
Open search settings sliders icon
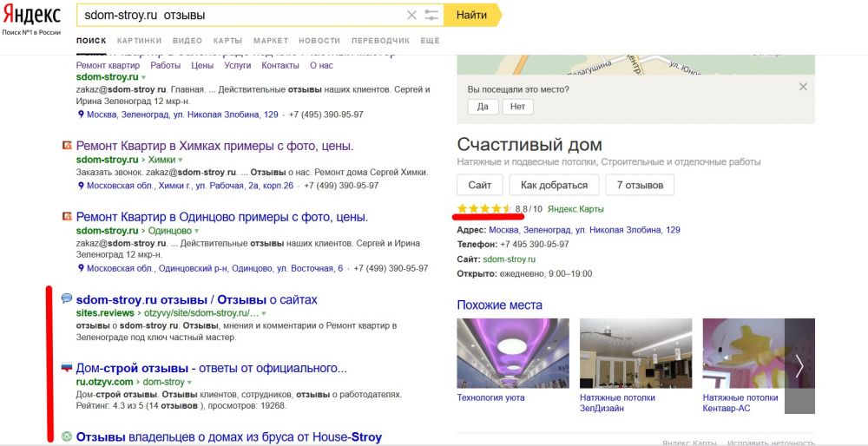tap(431, 15)
